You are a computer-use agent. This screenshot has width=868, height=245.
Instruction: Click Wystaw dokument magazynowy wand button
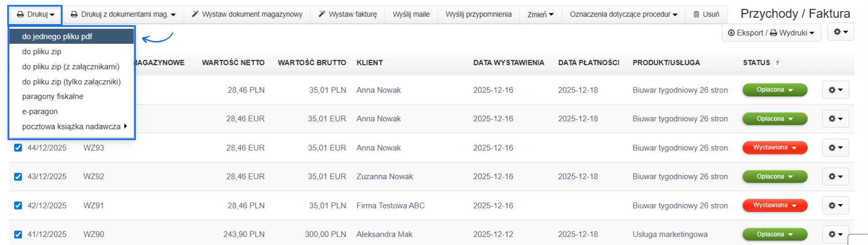click(247, 15)
